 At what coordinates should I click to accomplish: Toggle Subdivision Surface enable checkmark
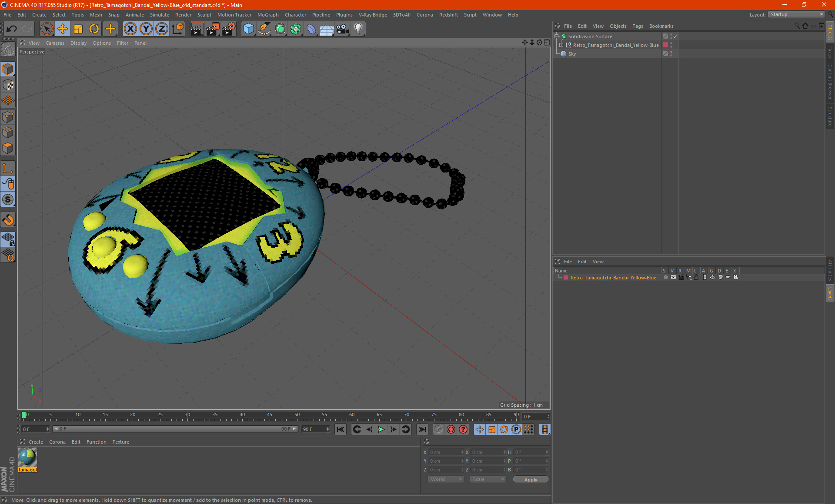point(675,36)
